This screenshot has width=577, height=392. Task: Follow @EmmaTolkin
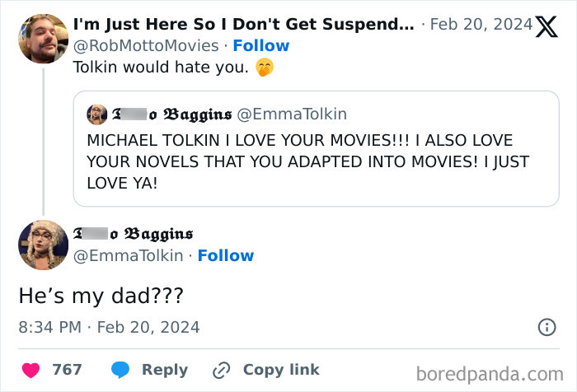(x=225, y=255)
